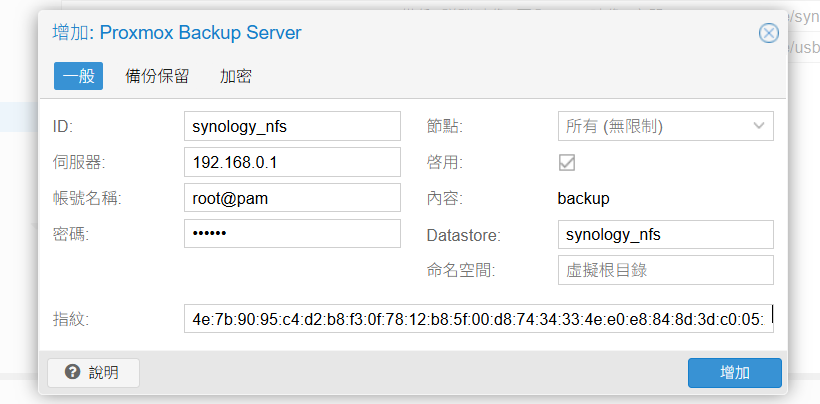Close the Proxmox Backup Server dialog

click(x=768, y=33)
